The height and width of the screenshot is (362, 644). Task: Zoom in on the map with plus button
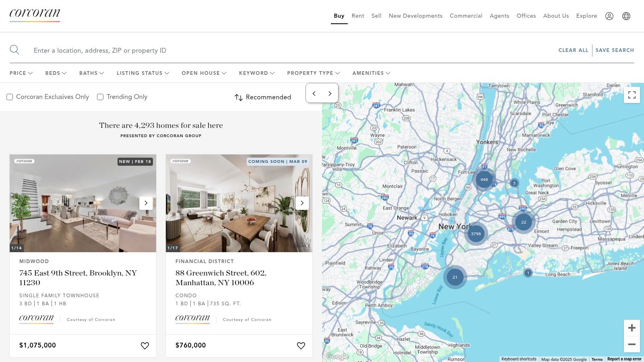coord(632,328)
